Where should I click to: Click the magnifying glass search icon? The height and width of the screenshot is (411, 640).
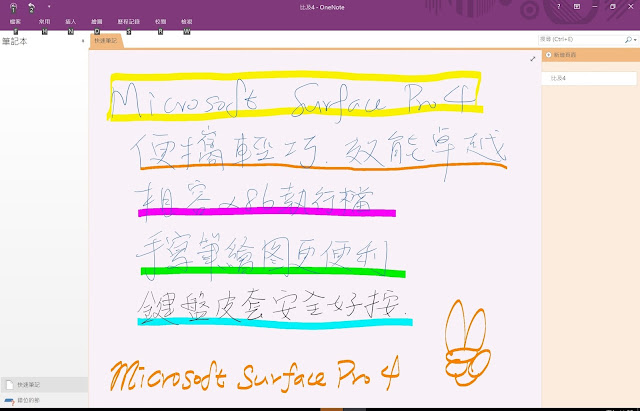tap(628, 40)
